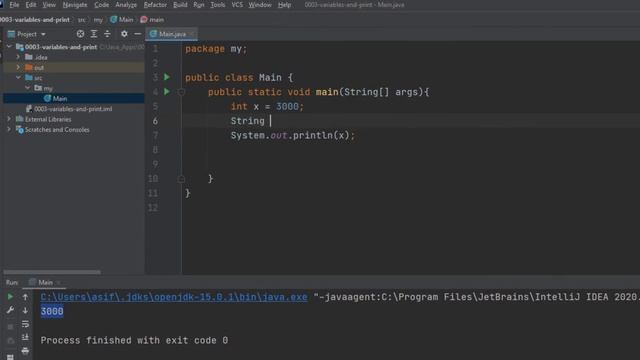Open the Navigate menu

click(x=75, y=5)
